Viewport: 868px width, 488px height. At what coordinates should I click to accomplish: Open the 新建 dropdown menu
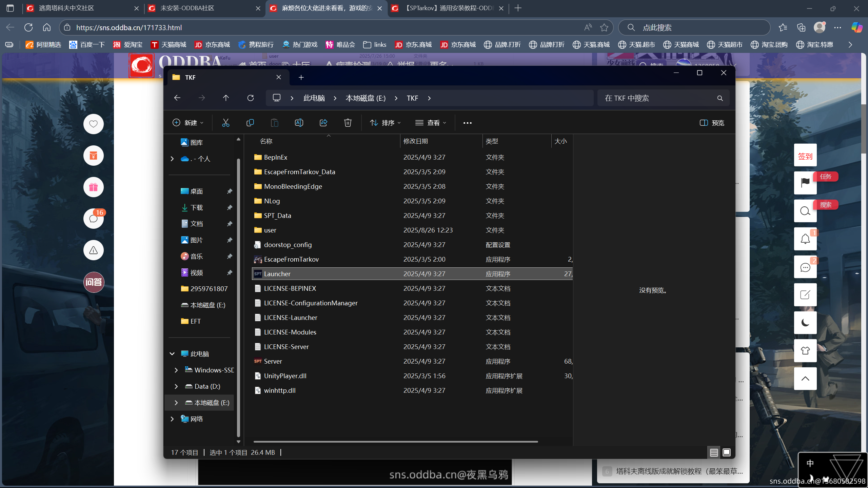188,123
